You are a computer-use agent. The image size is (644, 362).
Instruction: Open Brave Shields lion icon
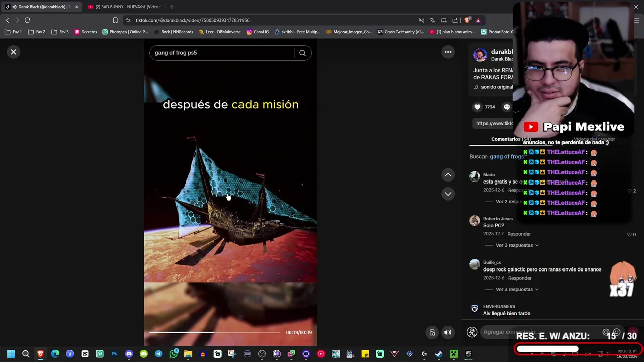[467, 20]
